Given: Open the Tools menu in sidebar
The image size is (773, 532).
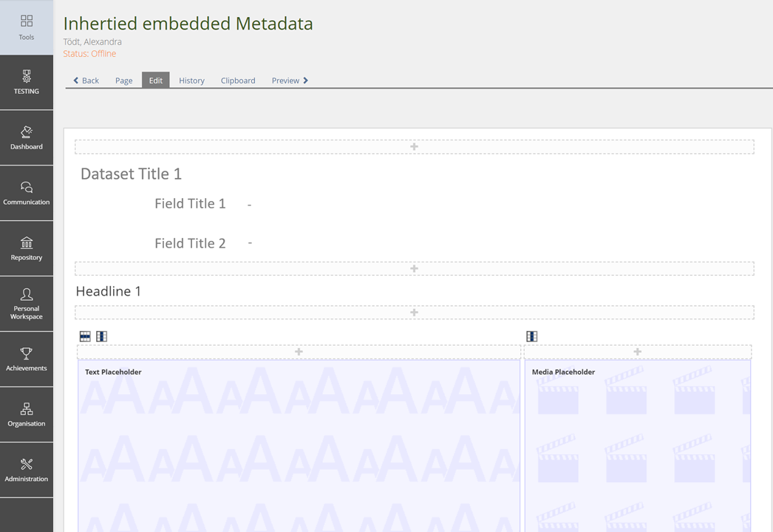Looking at the screenshot, I should coord(27,27).
